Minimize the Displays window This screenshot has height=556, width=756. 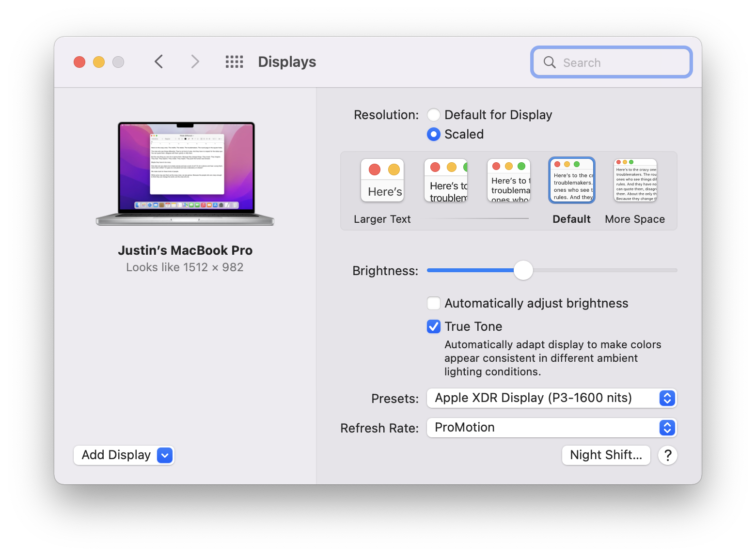pyautogui.click(x=99, y=62)
